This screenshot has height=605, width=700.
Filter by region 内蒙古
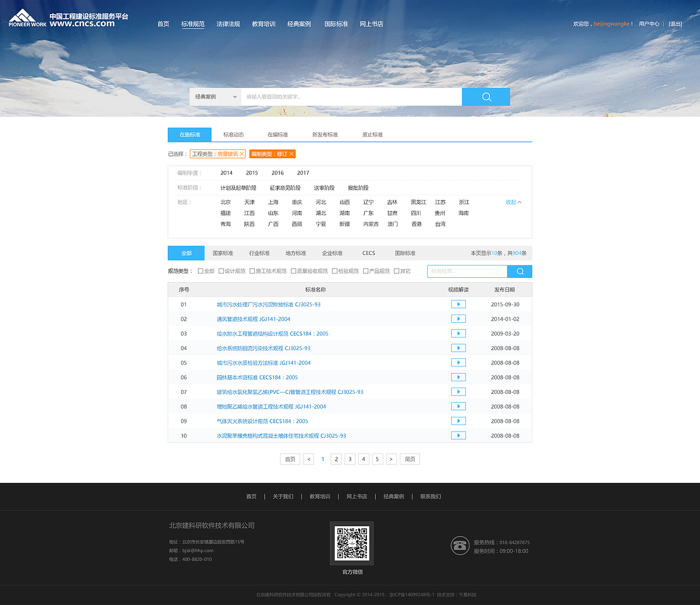coord(371,224)
